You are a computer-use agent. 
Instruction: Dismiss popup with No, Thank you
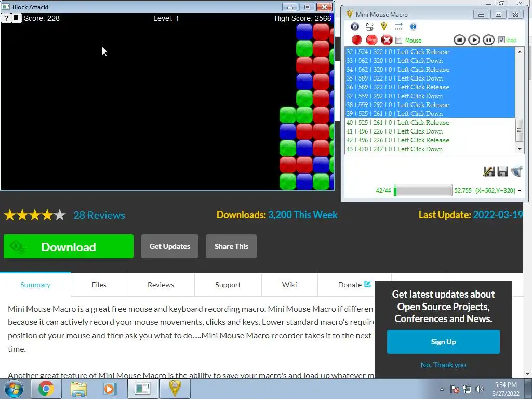[x=443, y=365]
